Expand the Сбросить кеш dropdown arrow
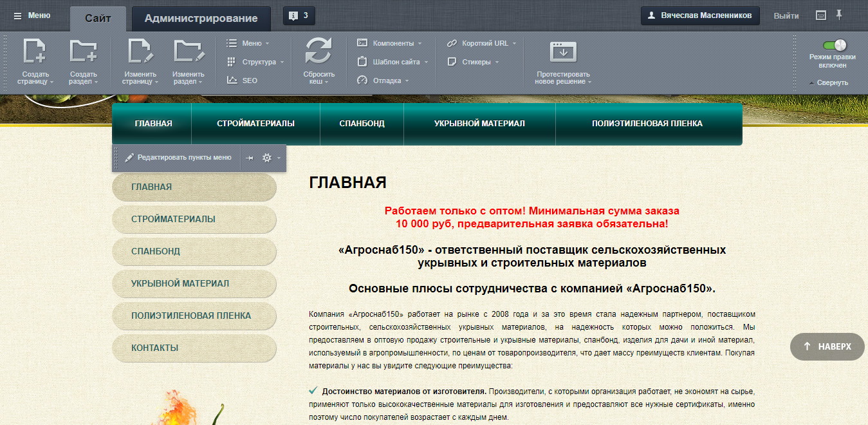Screen dimensions: 868x425 click(326, 82)
